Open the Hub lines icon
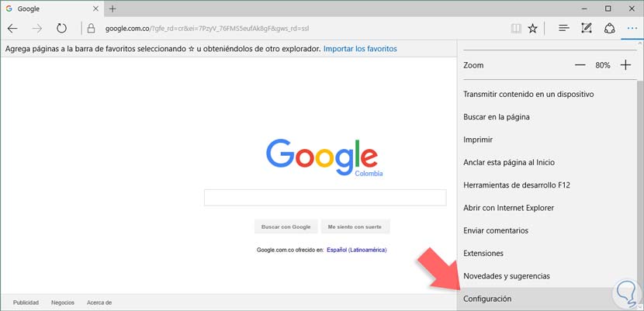The image size is (644, 311). tap(564, 29)
